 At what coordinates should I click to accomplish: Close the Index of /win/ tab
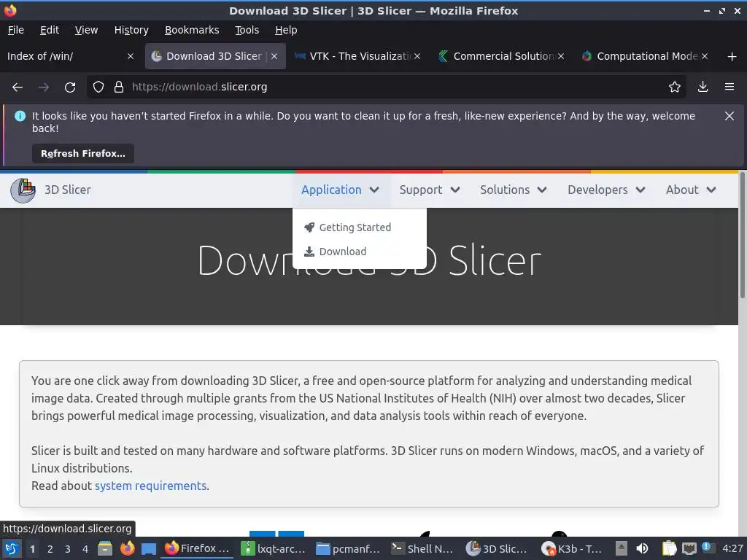(131, 56)
